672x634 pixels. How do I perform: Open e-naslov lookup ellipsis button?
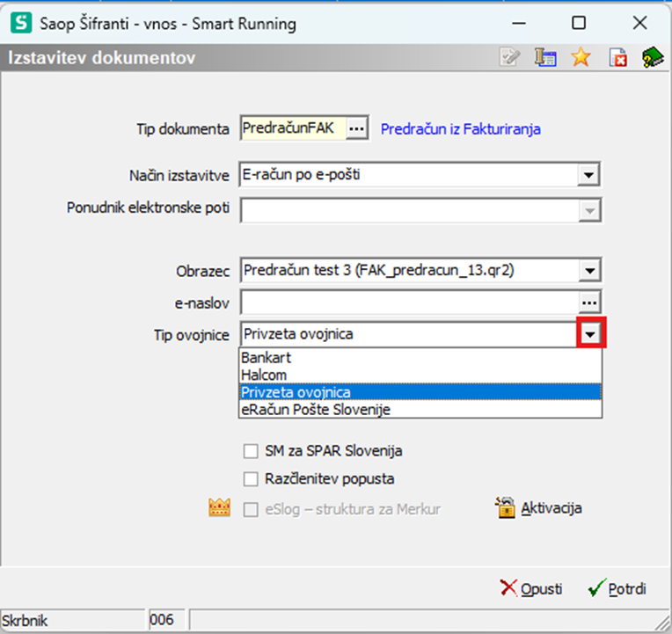pos(589,302)
